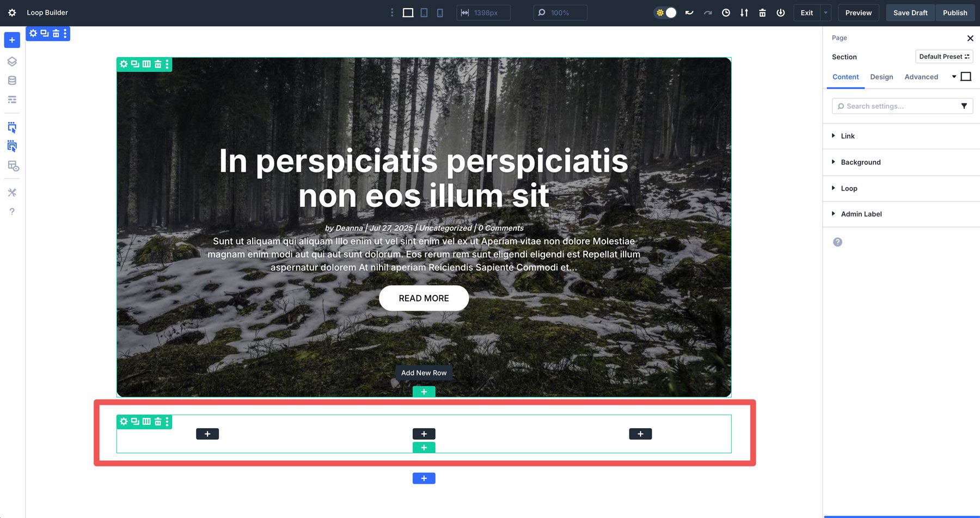Toggle the light/dark mode switch
This screenshot has width=980, height=518.
pyautogui.click(x=665, y=12)
